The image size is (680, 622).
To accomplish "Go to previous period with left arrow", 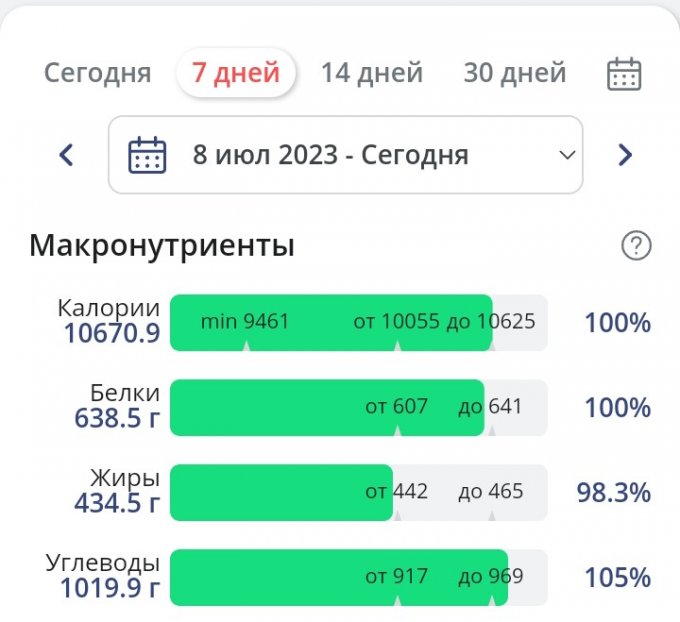I will click(x=66, y=155).
